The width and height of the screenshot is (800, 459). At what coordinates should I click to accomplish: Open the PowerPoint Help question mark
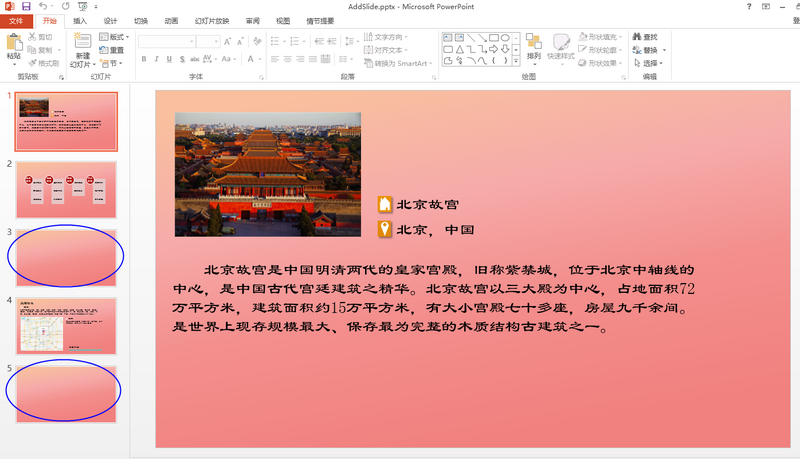[749, 6]
